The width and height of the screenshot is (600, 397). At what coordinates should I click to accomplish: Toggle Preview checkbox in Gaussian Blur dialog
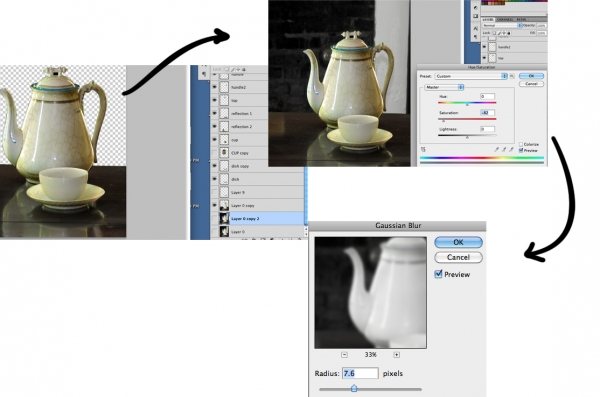(439, 274)
